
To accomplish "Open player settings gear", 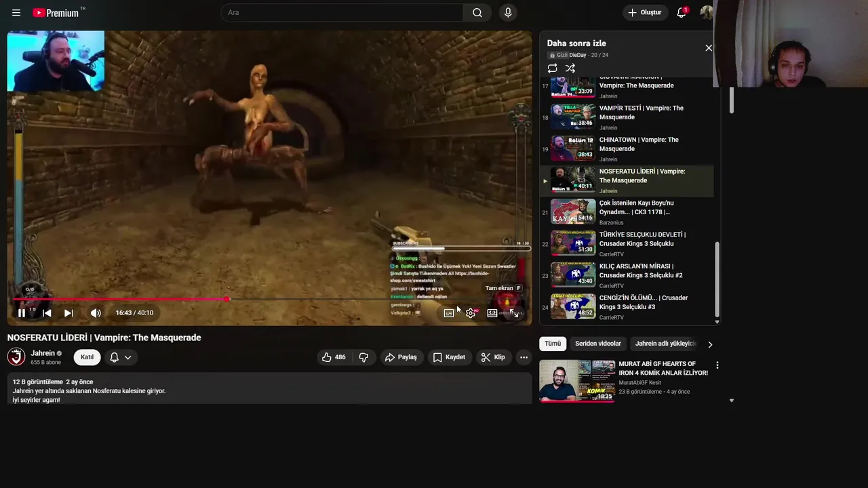I will [x=471, y=312].
